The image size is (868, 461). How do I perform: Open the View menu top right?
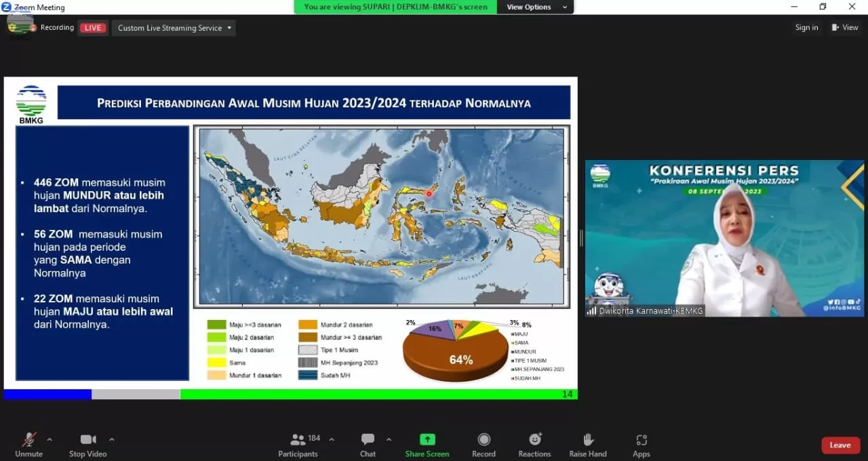pos(845,27)
